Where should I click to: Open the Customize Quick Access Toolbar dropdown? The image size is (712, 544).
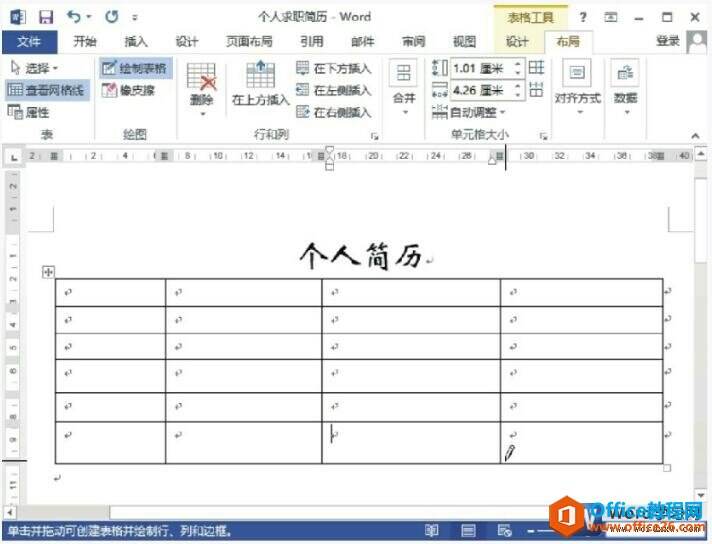135,18
